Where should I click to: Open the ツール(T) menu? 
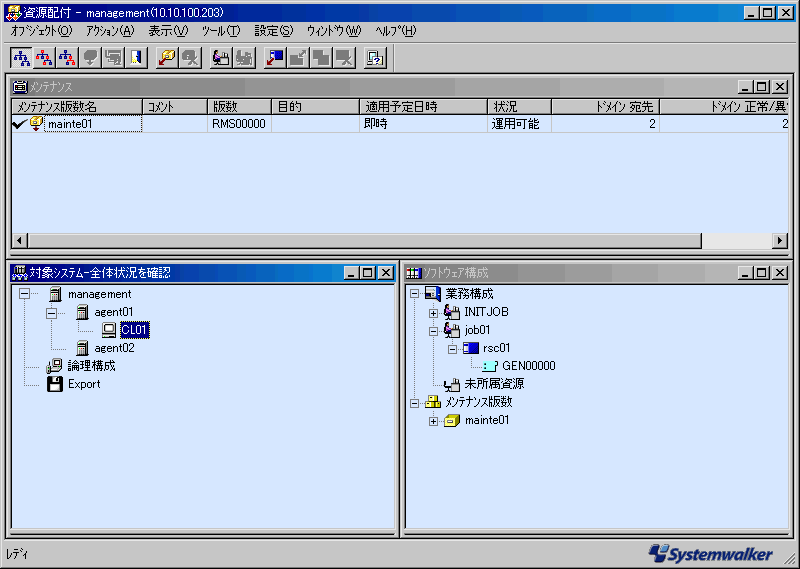[x=220, y=31]
